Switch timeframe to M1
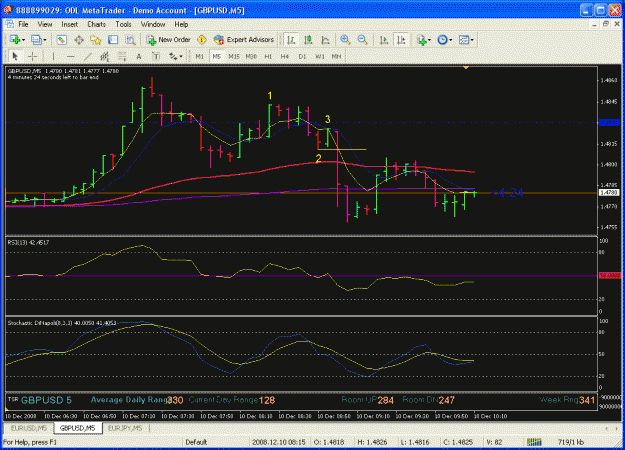Image resolution: width=625 pixels, height=450 pixels. [199, 57]
